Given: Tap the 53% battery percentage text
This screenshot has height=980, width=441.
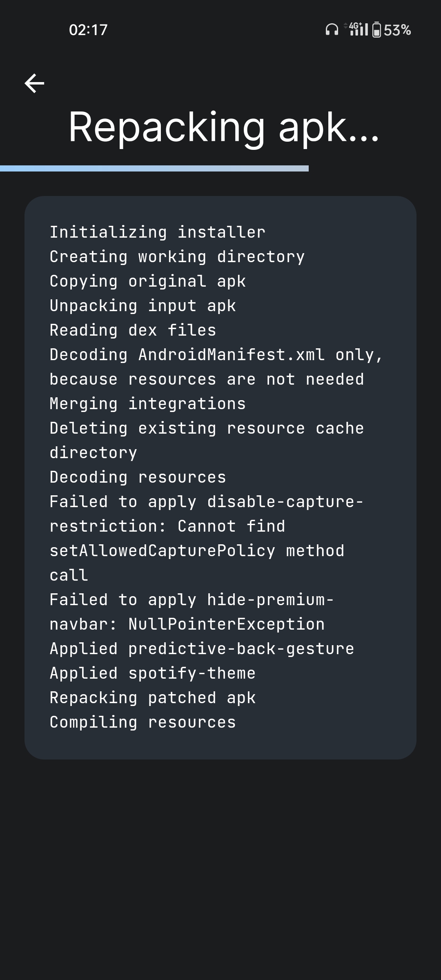Looking at the screenshot, I should point(397,30).
